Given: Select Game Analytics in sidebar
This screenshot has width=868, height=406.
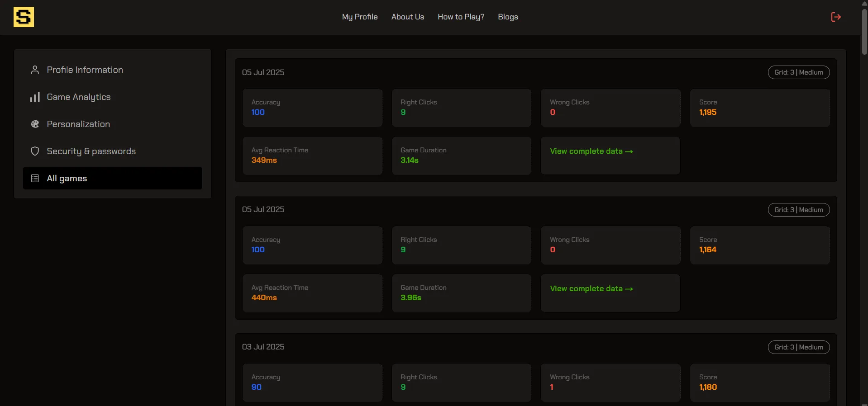Looking at the screenshot, I should (113, 97).
